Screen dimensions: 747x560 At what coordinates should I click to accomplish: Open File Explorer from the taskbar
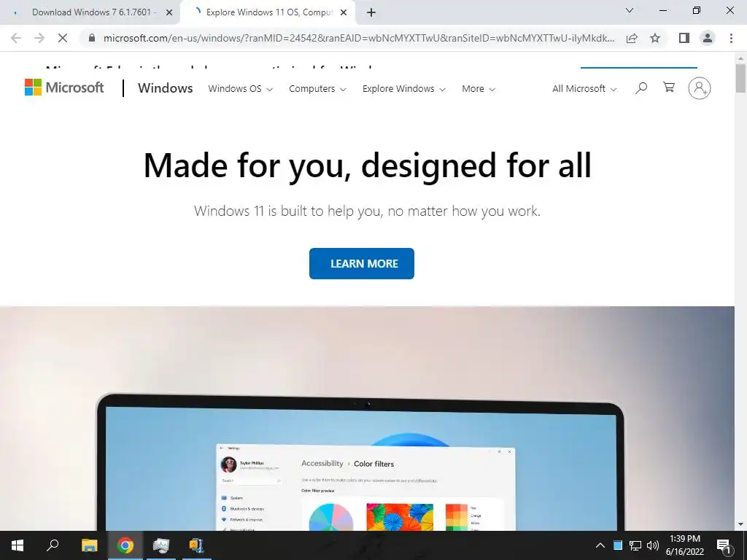coord(89,545)
